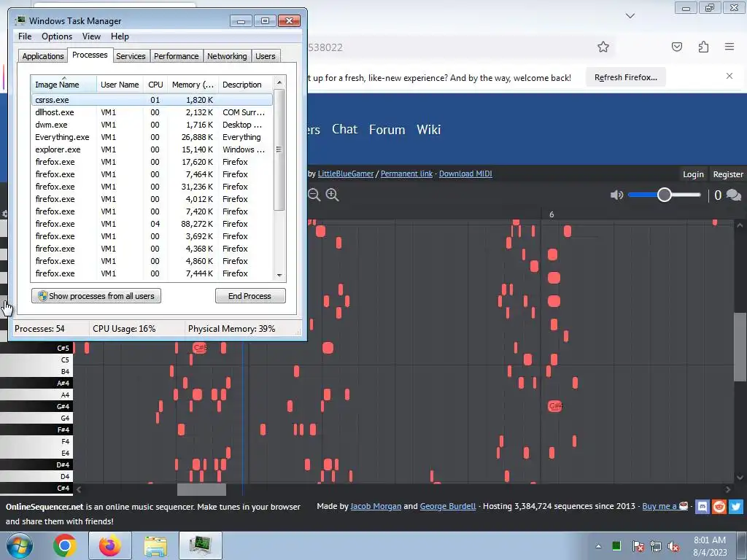The width and height of the screenshot is (747, 560).
Task: Click the sequencer volume slider knob
Action: coord(664,195)
